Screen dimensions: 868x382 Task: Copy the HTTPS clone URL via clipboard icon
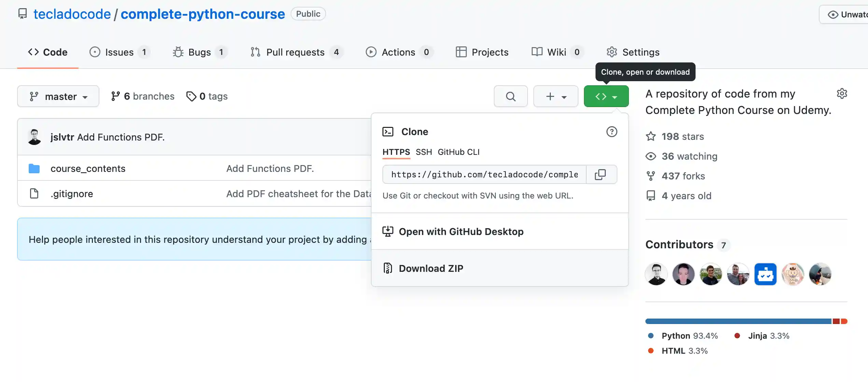601,174
